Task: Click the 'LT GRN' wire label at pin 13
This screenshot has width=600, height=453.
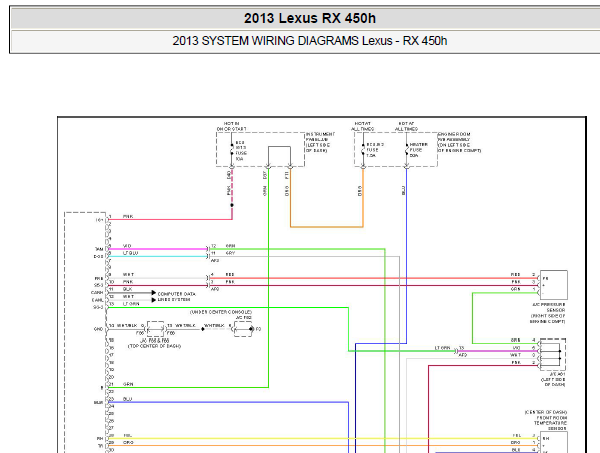Action: tap(131, 304)
